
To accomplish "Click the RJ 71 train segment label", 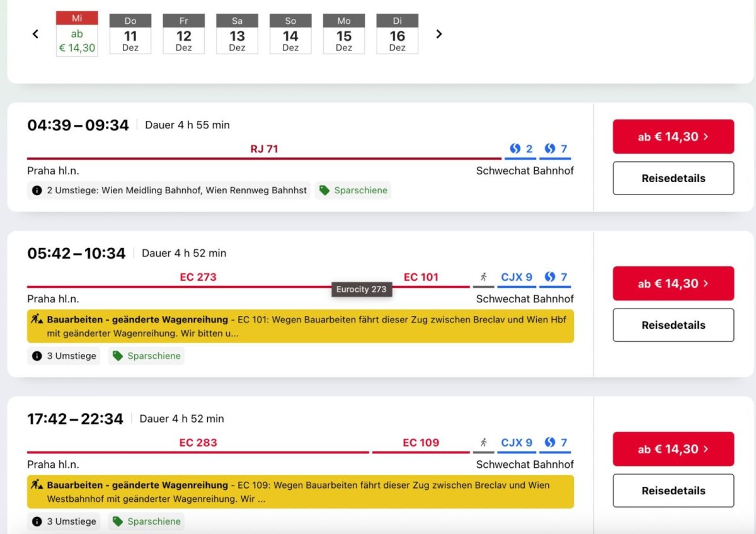I will pos(264,149).
